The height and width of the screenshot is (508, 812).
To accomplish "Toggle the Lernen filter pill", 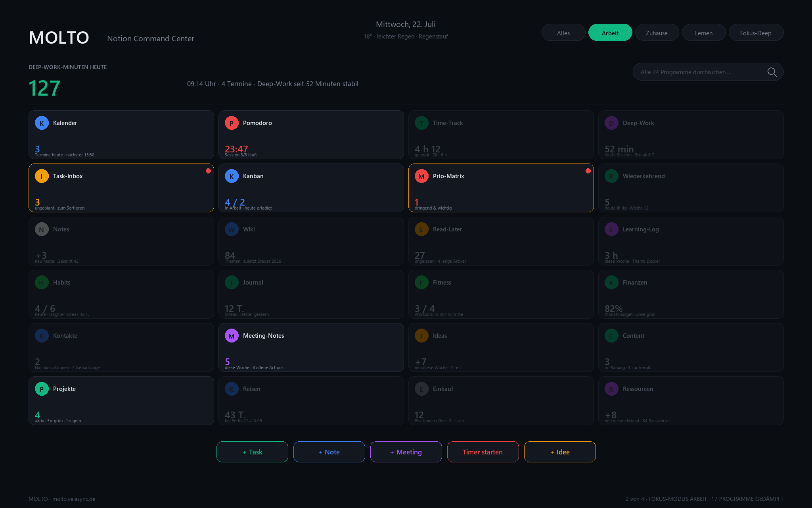I will [704, 33].
